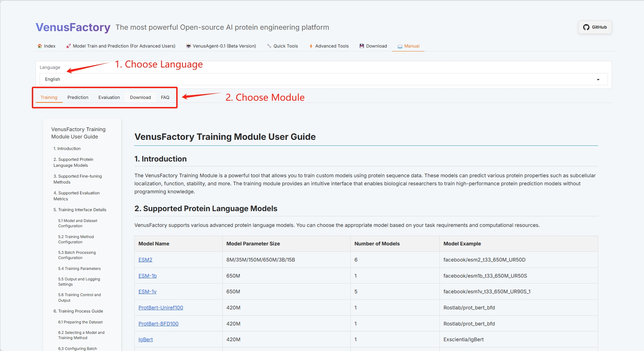Click the lightning icon beside Advanced Tools
Image resolution: width=644 pixels, height=351 pixels.
[311, 46]
